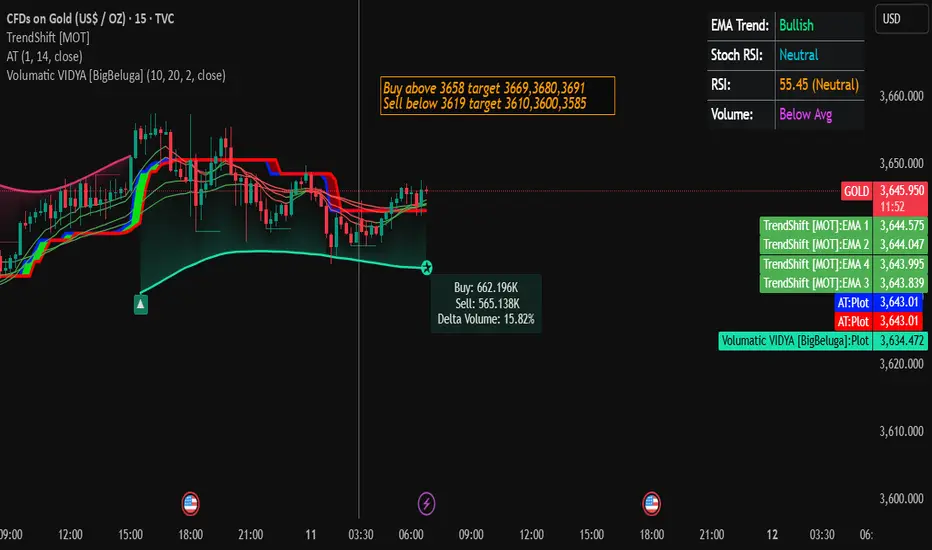932x550 pixels.
Task: Click the Buy: 662.196K volume text
Action: pos(486,288)
